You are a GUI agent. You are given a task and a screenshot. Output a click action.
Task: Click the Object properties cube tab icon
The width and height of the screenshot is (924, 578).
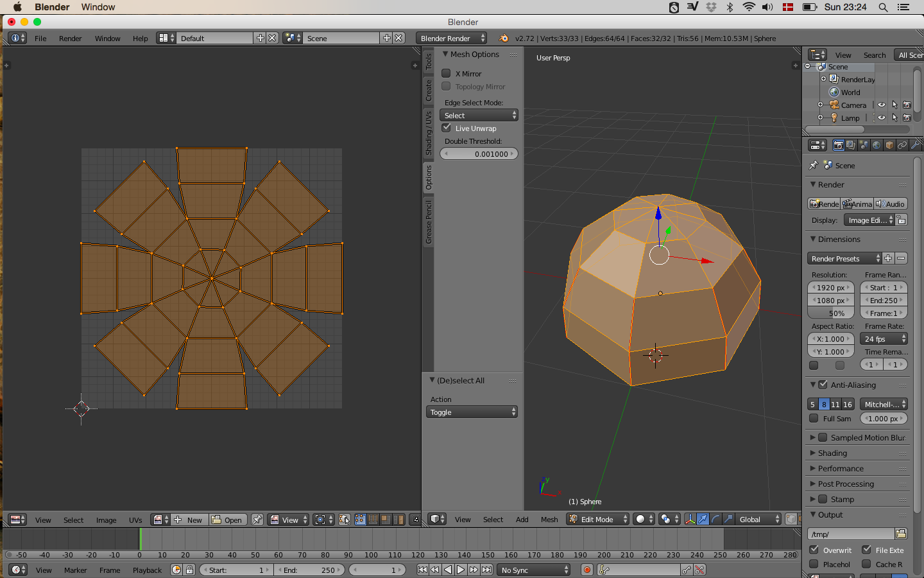[889, 145]
